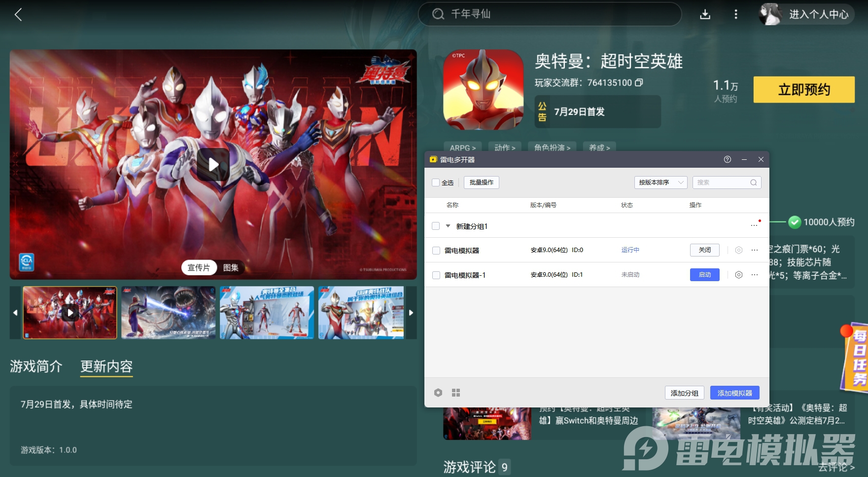Open the 每日任务 daily task badge

coord(856,357)
